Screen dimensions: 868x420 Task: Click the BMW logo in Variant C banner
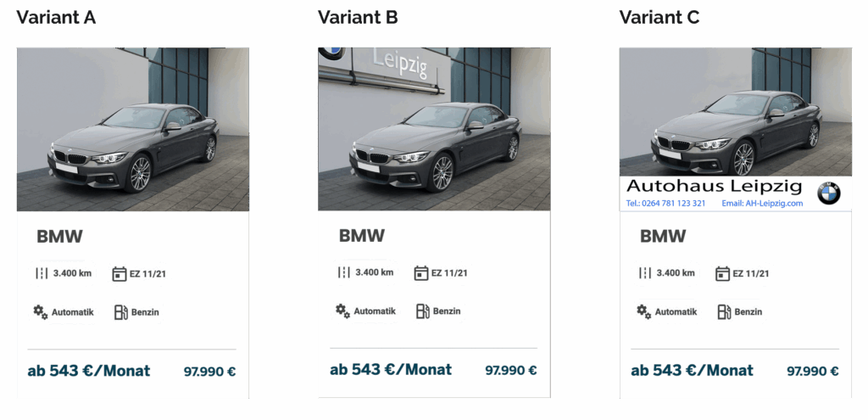click(x=828, y=193)
